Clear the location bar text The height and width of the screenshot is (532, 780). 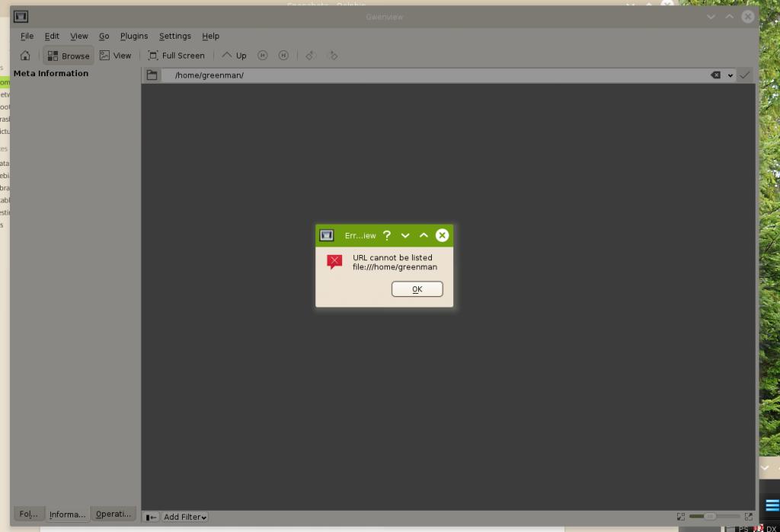(715, 75)
